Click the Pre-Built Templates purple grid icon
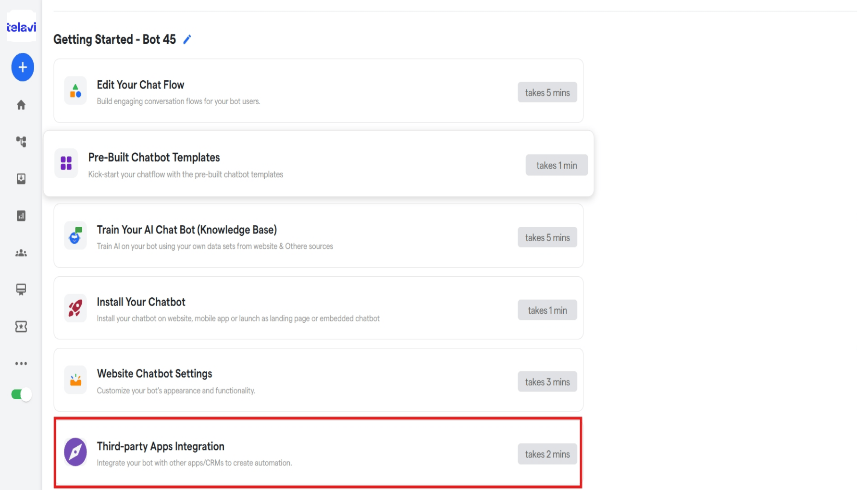The image size is (868, 490). 66,163
